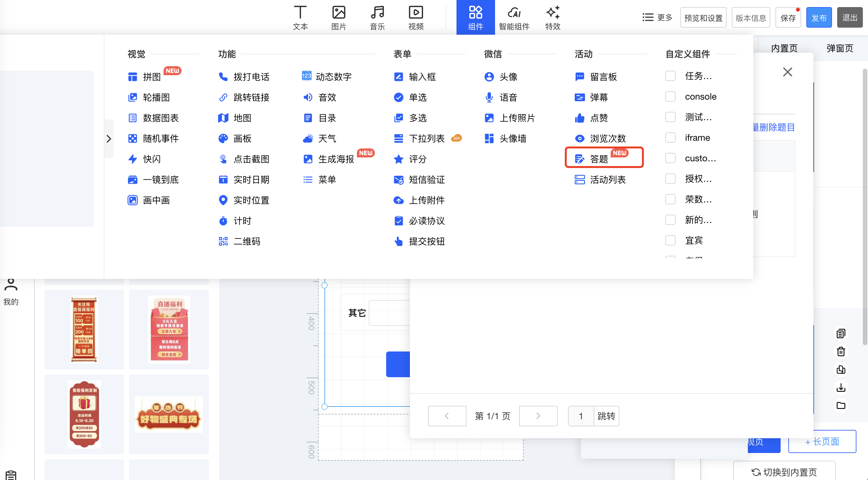Screen dimensions: 868x480
Task: Check the console custom component box
Action: (x=670, y=97)
